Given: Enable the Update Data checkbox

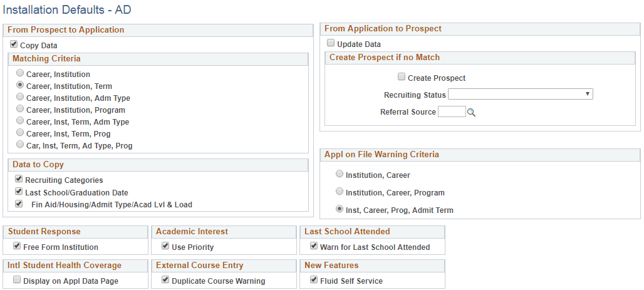Looking at the screenshot, I should pos(331,44).
